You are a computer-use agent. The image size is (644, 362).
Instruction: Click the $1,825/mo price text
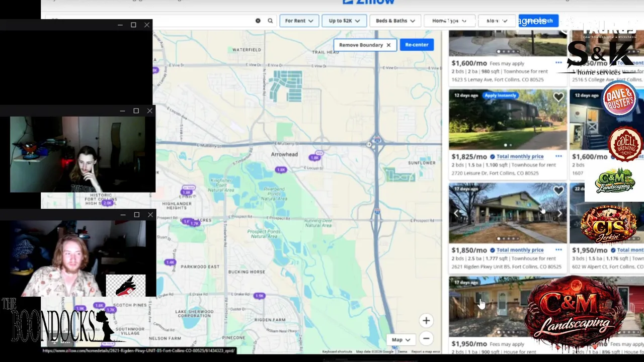[469, 156]
